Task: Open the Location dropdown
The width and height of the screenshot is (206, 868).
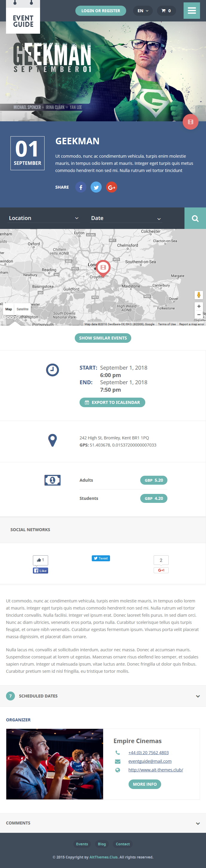Action: tap(44, 218)
